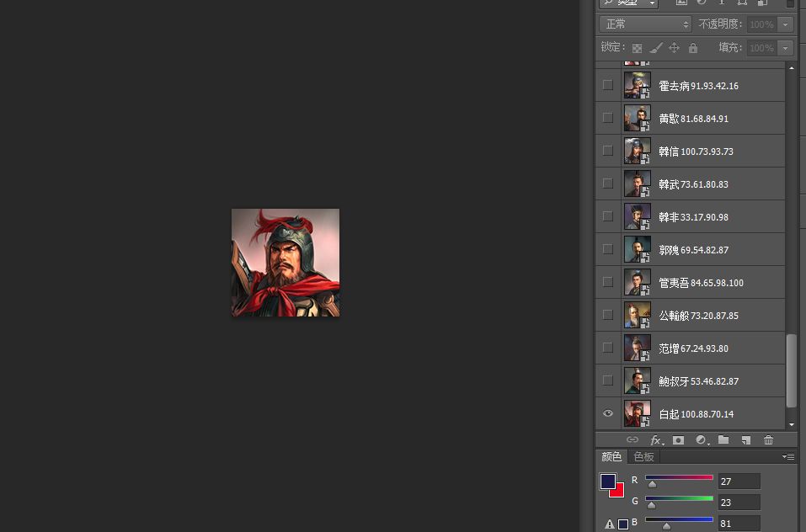Click the layers panel scrollbar thumb
The height and width of the screenshot is (532, 806).
[x=792, y=370]
